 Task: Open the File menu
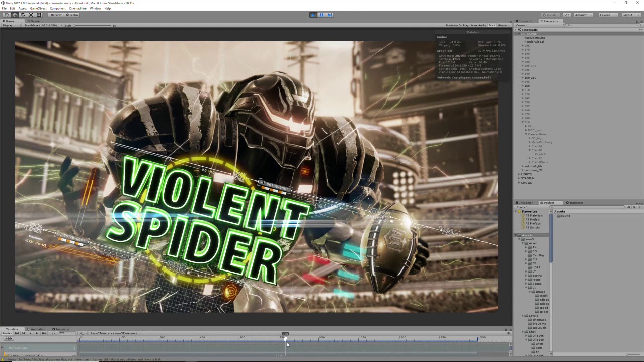(4, 8)
